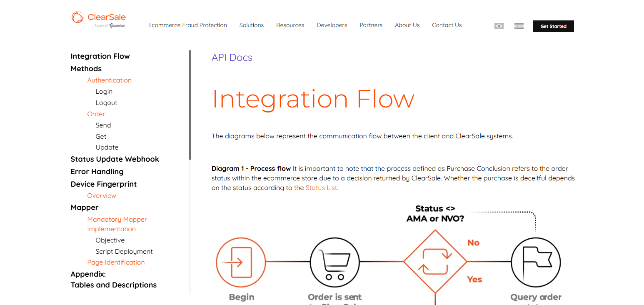Screen dimensions: 644x305
Task: Click the 'Begin' diagram caption
Action: click(241, 297)
